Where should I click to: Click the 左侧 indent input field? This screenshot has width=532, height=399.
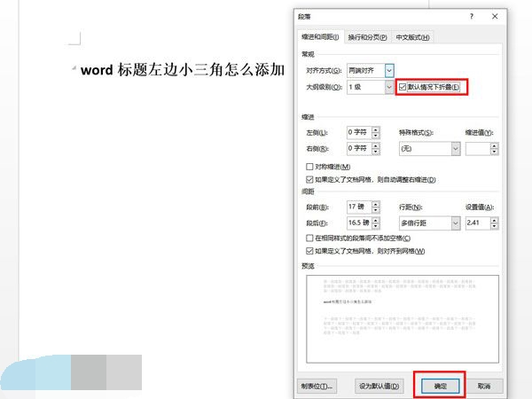357,132
